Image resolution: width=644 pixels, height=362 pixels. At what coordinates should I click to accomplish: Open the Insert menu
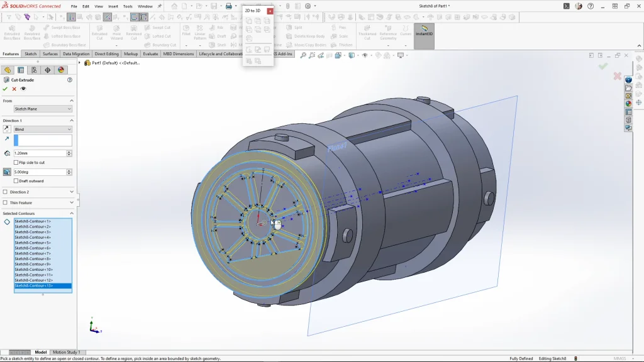[113, 6]
